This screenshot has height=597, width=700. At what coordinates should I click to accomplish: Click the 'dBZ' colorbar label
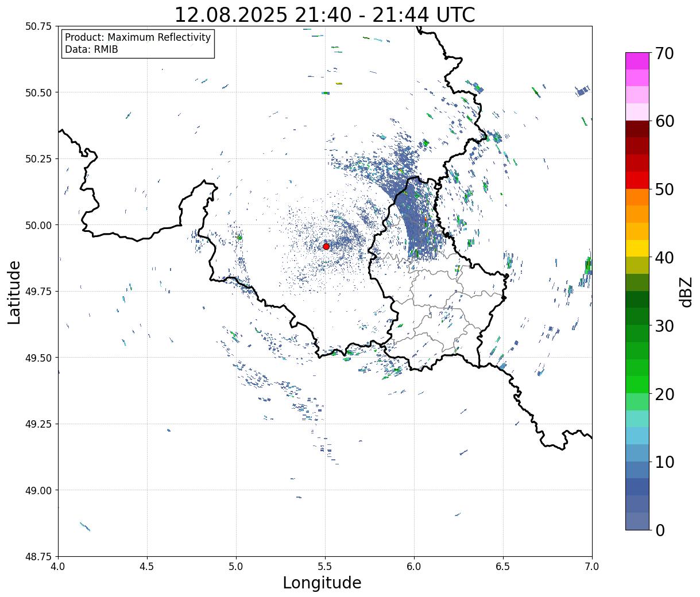click(x=686, y=292)
